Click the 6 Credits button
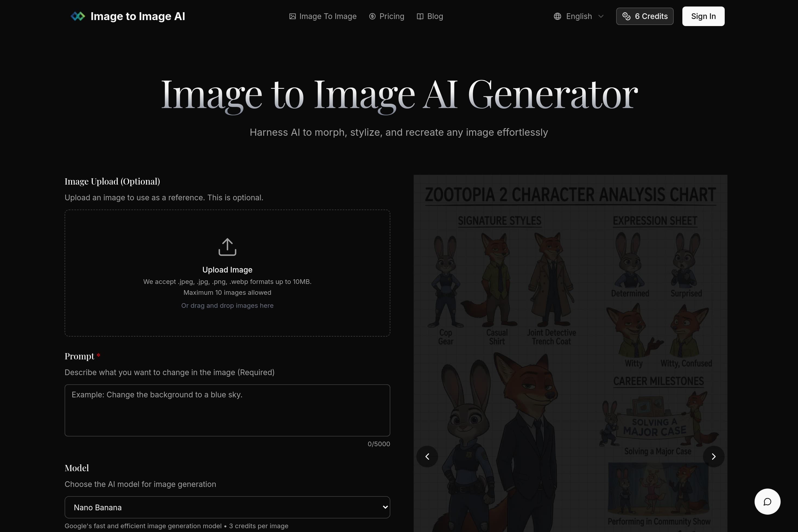This screenshot has height=532, width=798. point(644,16)
